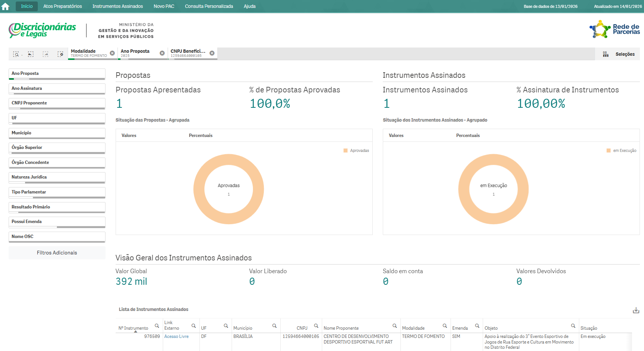Switch to Consulta Personalizada tab
644x351 pixels.
[x=209, y=6]
